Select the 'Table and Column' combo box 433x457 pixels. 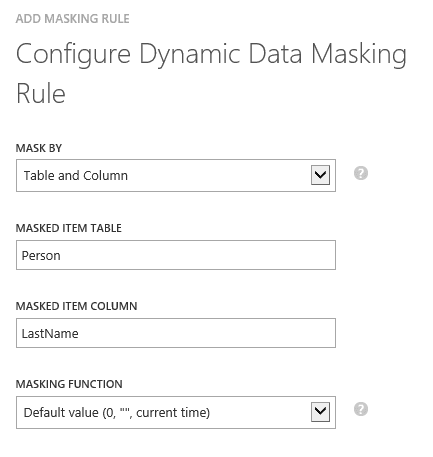pos(176,175)
